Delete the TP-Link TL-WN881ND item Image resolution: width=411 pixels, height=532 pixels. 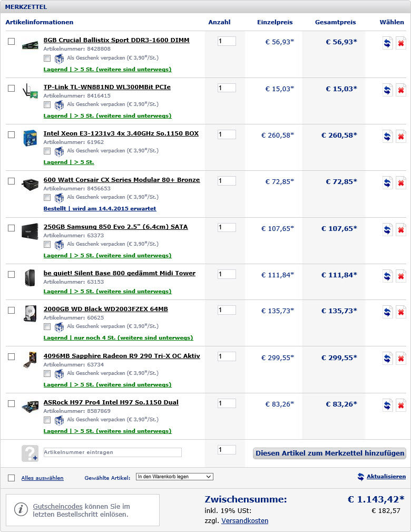401,90
